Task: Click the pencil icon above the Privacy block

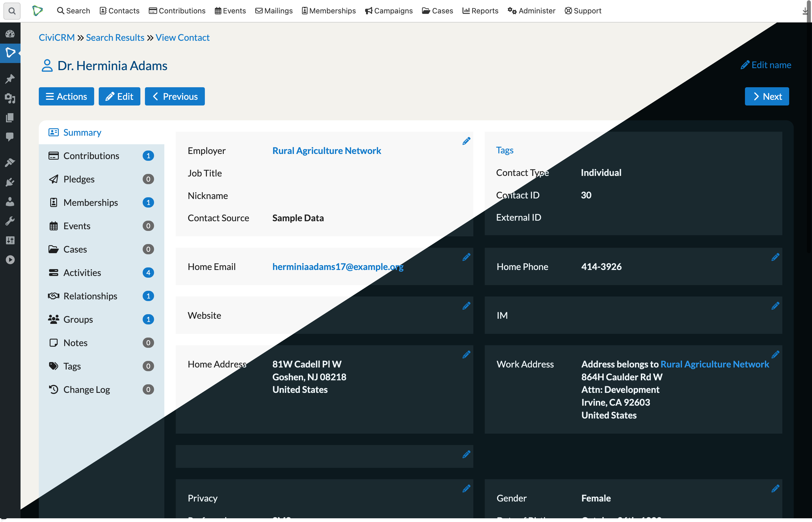Action: pyautogui.click(x=466, y=454)
